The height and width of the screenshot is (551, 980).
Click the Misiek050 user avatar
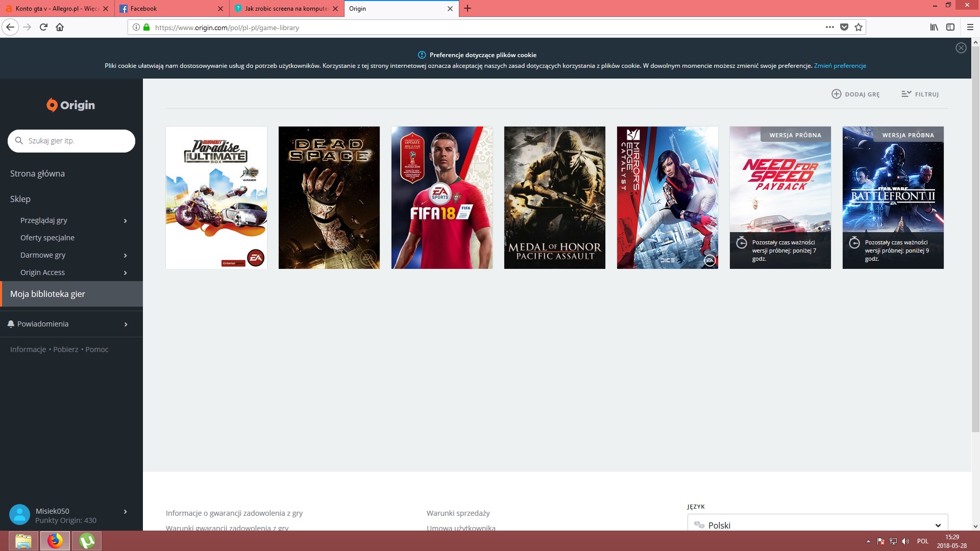coord(20,515)
